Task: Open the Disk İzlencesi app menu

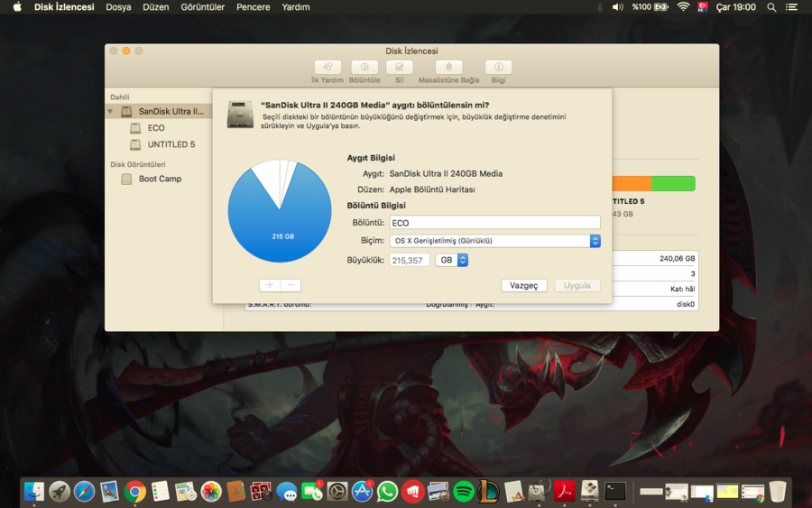Action: [64, 7]
